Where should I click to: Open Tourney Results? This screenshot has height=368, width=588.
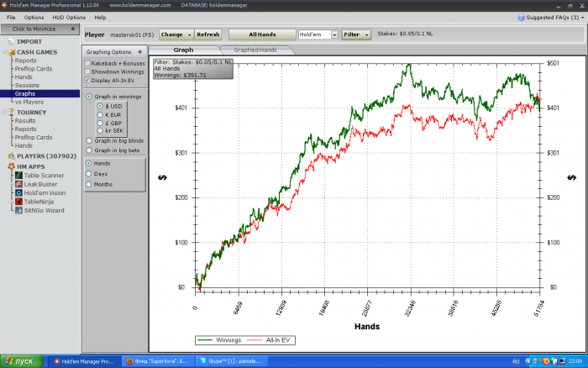point(25,120)
